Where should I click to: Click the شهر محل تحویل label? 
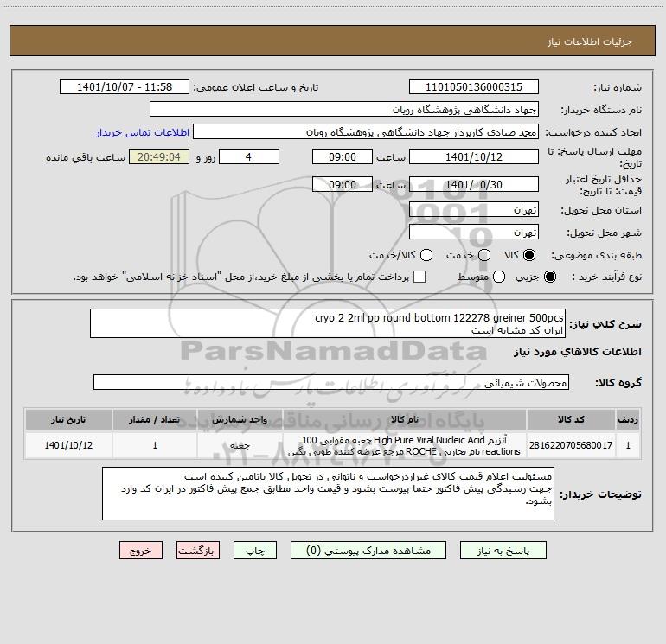604,233
